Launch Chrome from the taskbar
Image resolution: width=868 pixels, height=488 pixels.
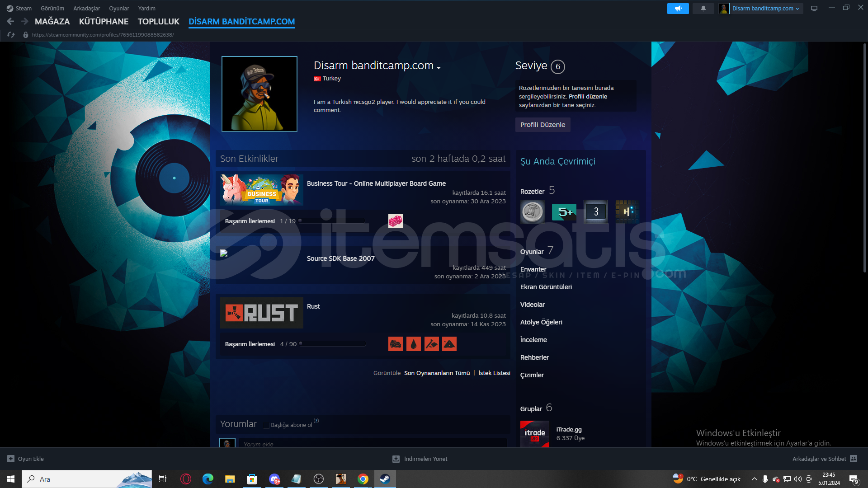tap(363, 479)
